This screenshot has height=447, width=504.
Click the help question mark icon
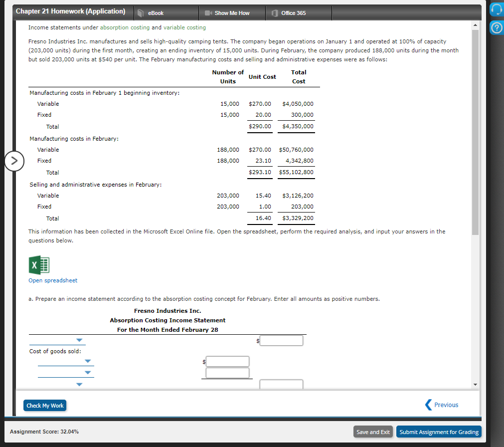click(x=496, y=27)
